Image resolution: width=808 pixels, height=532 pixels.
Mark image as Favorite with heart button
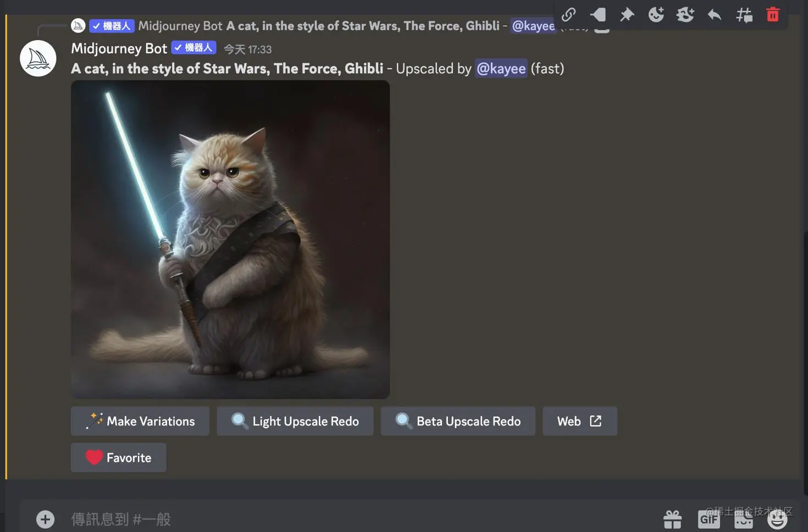coord(119,457)
